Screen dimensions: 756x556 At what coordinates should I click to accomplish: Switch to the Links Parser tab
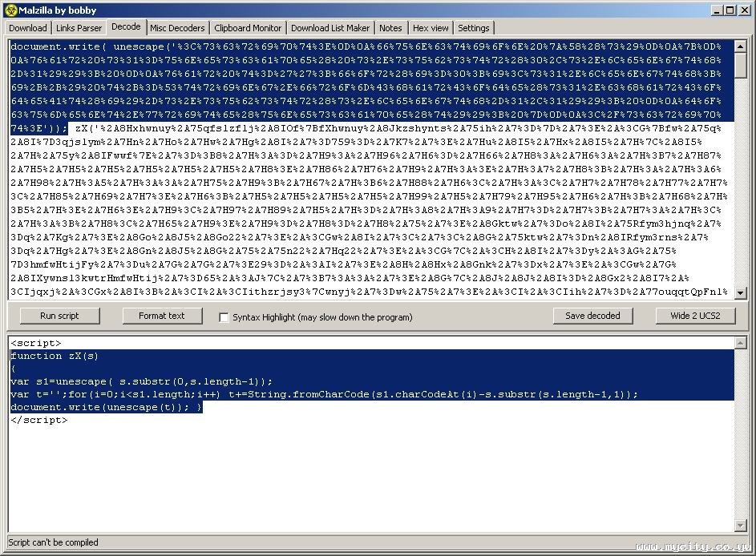[79, 28]
